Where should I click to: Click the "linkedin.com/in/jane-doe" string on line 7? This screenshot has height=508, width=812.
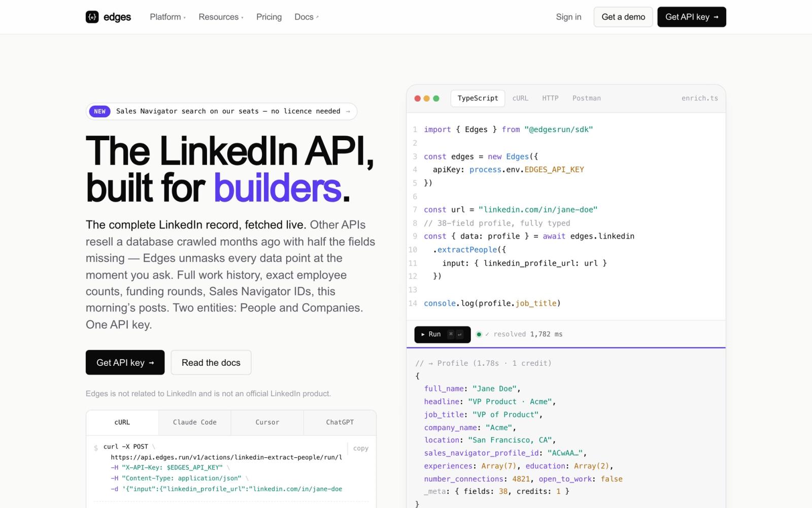[538, 209]
